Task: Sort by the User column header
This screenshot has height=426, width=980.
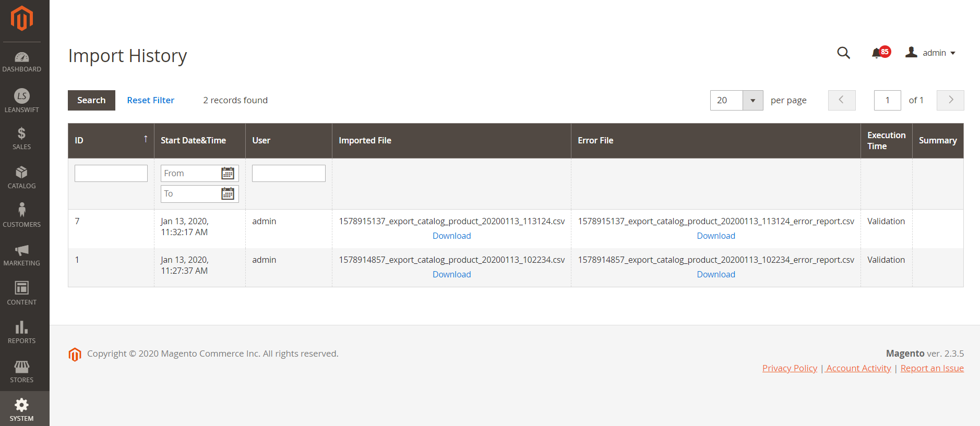Action: tap(289, 141)
